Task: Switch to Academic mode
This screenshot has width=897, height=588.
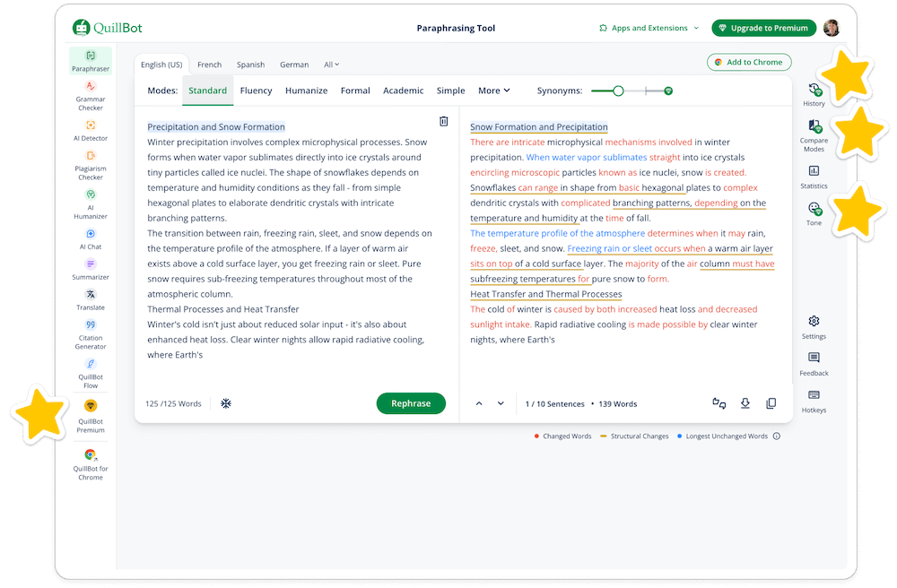Action: coord(404,91)
